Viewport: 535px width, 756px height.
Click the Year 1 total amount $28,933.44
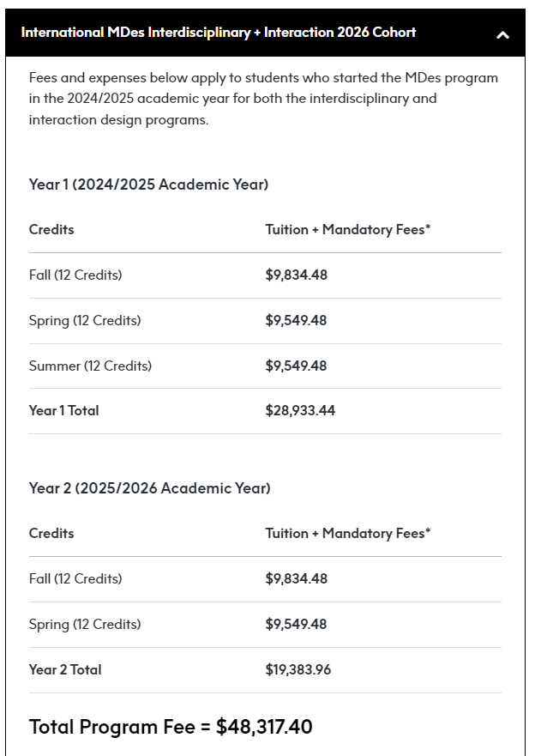coord(300,411)
